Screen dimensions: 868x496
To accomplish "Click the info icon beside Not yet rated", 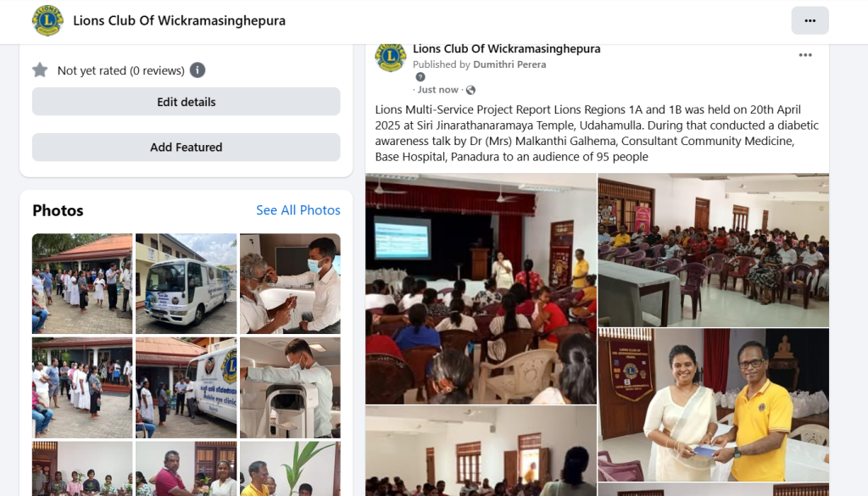I will point(198,70).
